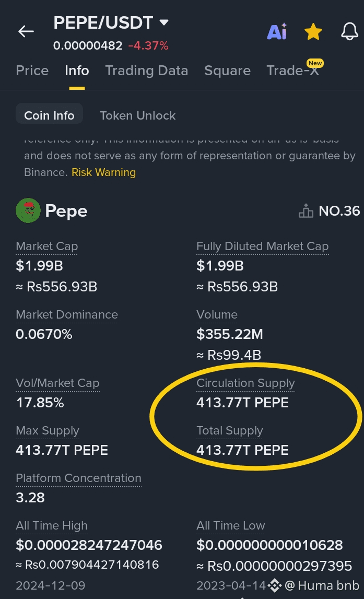Select the Trading Data tab
The image size is (364, 599).
pos(147,71)
